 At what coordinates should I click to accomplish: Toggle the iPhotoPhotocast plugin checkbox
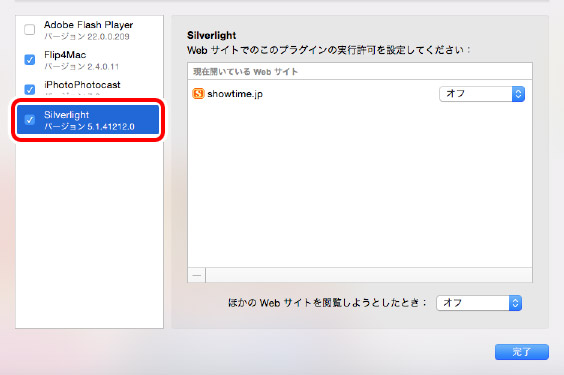pyautogui.click(x=29, y=89)
